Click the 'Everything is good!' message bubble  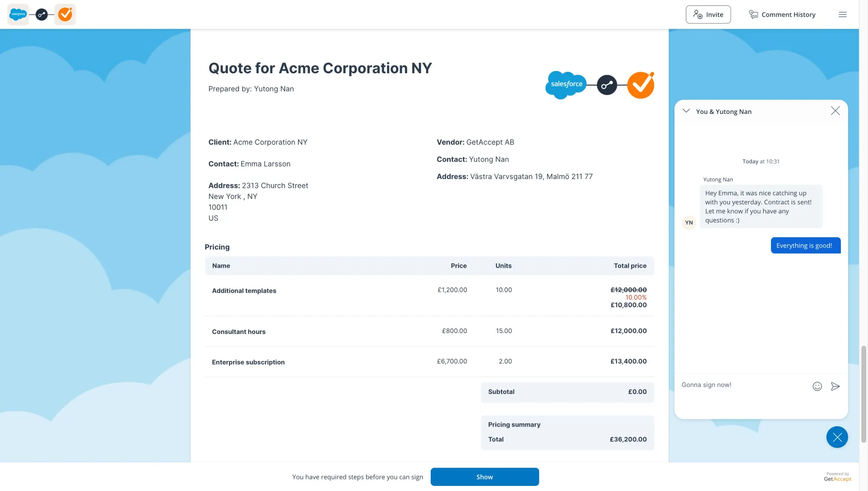tap(806, 245)
